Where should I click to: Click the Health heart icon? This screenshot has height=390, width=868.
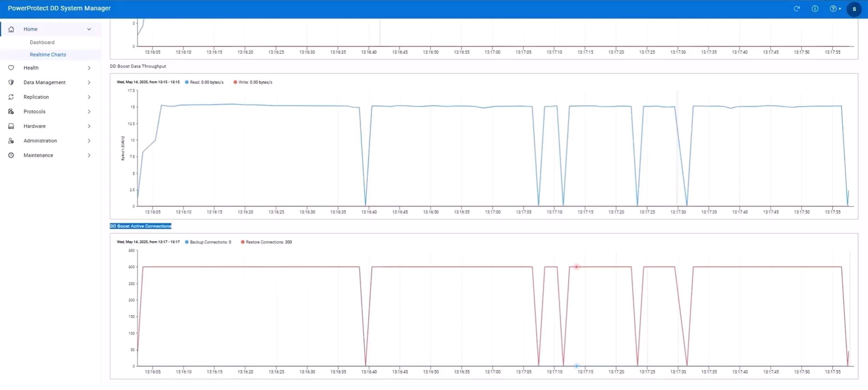coord(11,68)
